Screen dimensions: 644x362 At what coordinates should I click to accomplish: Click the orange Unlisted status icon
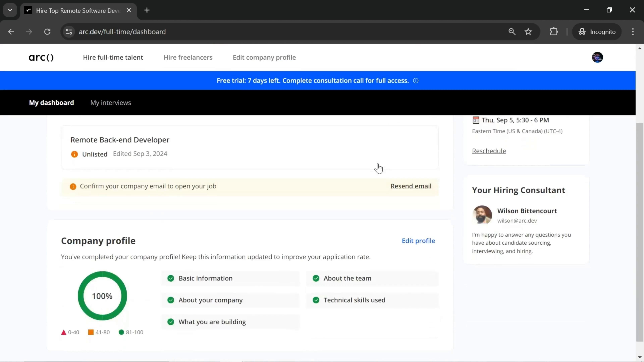74,154
